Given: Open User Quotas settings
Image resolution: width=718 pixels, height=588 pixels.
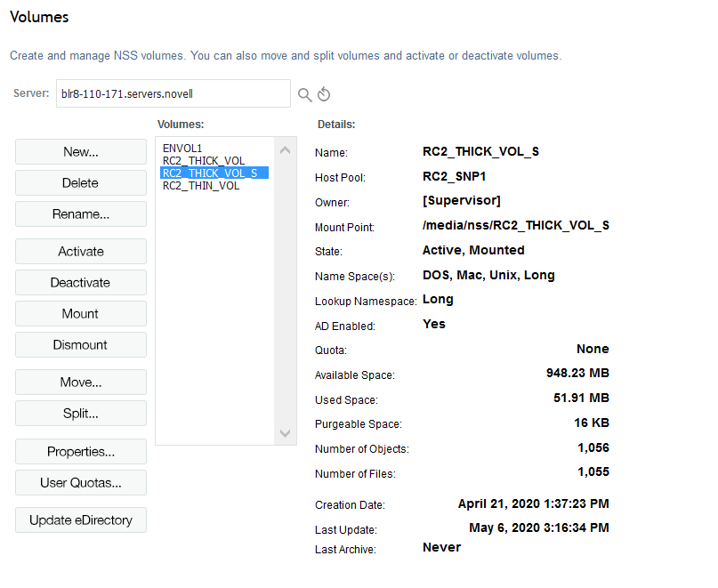Looking at the screenshot, I should coord(80,482).
